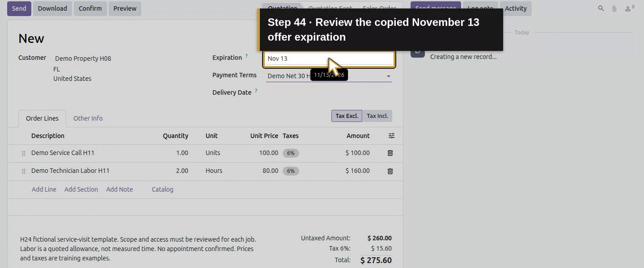Click the Untaxed Amount $ 260.00 value
This screenshot has height=268, width=644.
pos(380,238)
